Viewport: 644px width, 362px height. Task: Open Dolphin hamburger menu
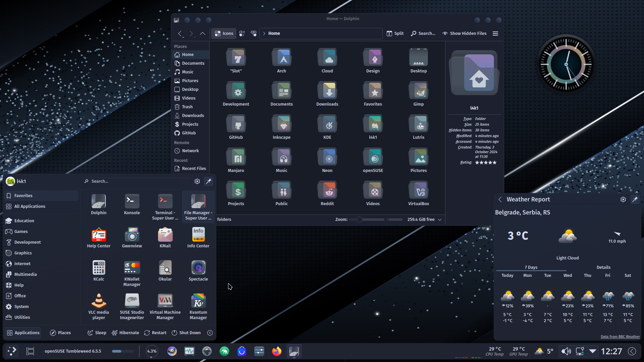[495, 34]
